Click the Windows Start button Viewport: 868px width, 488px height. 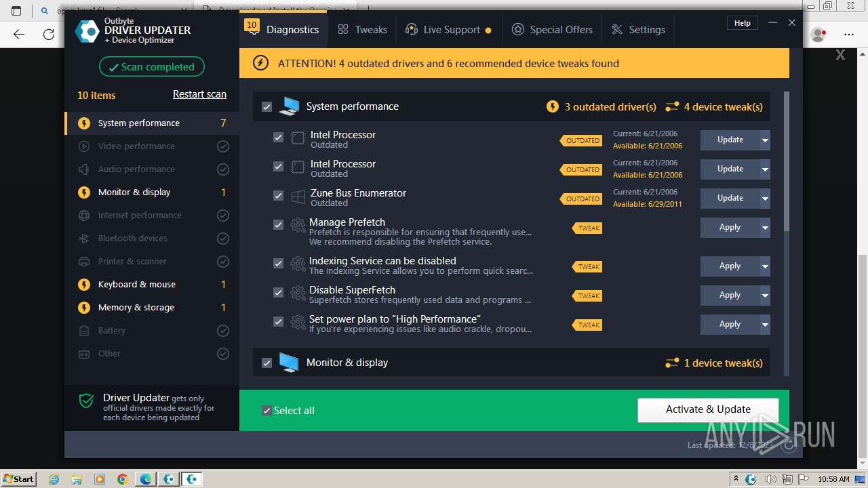click(x=19, y=479)
